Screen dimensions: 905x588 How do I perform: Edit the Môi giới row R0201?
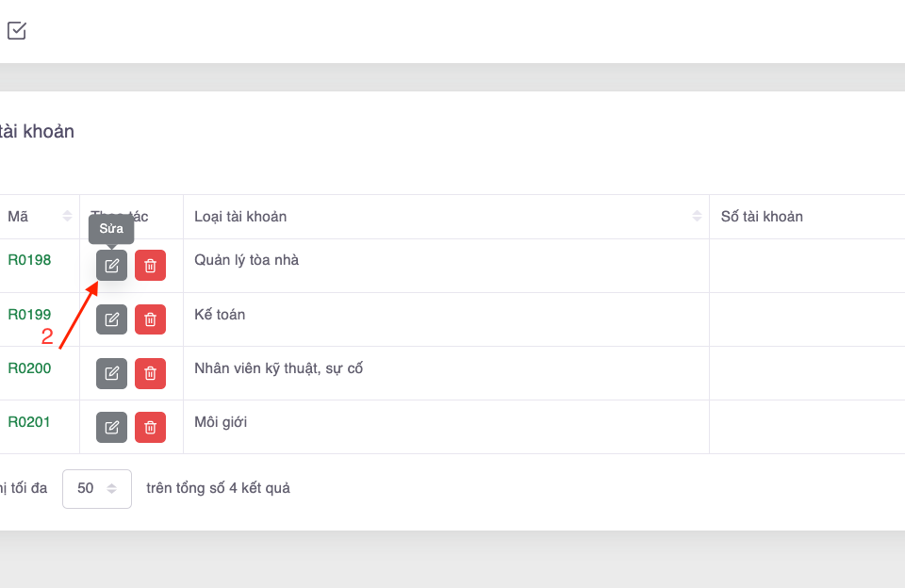(111, 427)
